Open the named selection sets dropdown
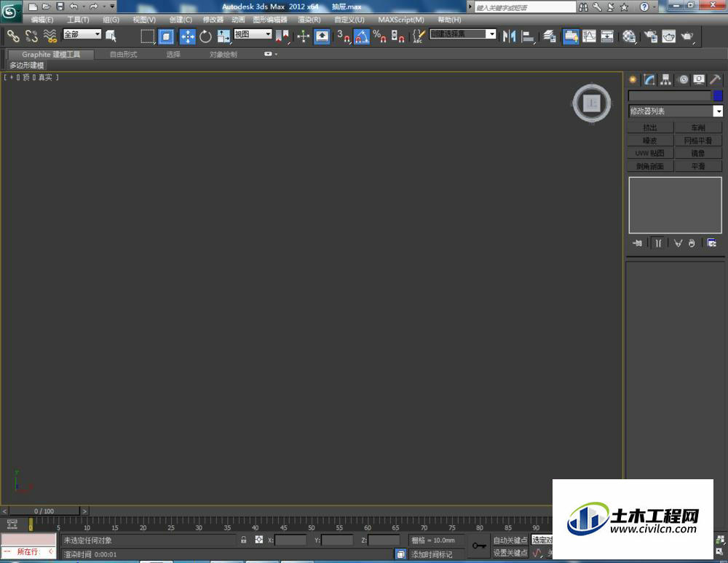728x563 pixels. tap(463, 34)
